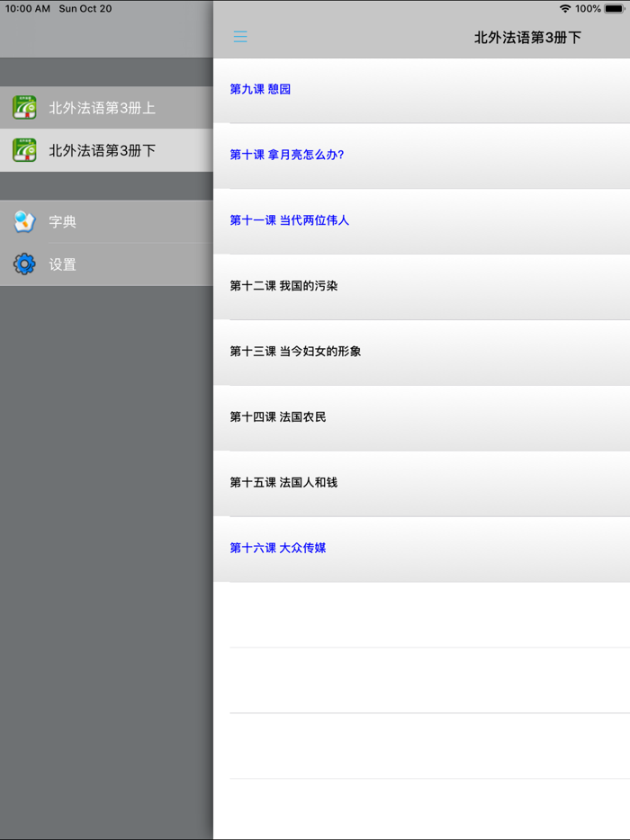Tap the settings gear icon
This screenshot has width=630, height=840.
(24, 264)
